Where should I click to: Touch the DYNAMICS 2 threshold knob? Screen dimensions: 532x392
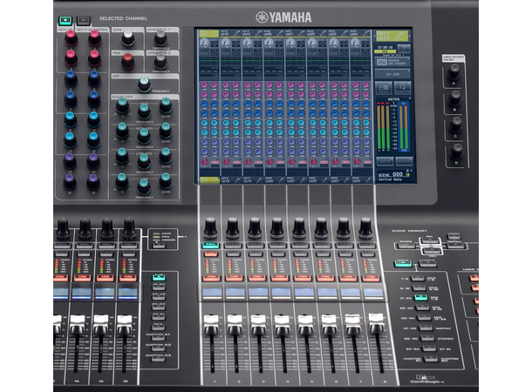(x=160, y=62)
